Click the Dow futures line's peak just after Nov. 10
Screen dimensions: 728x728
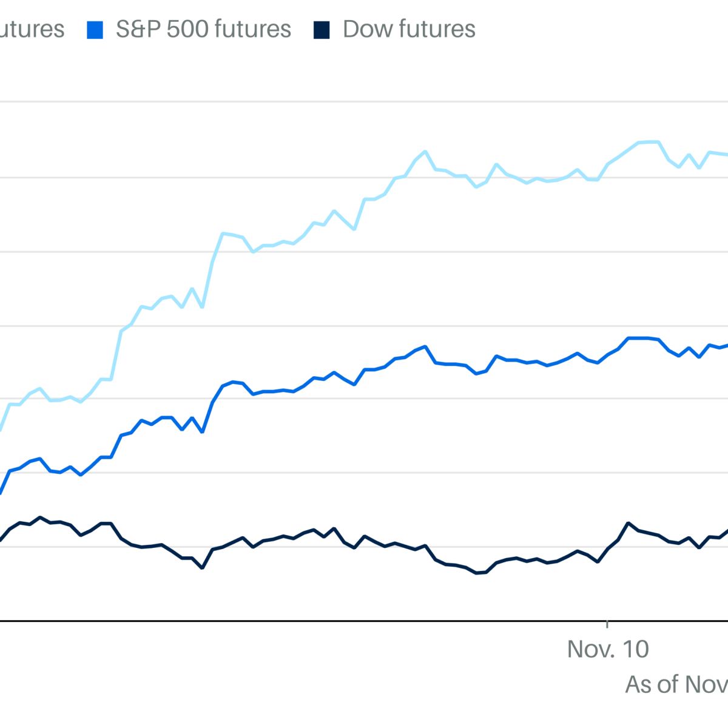click(628, 523)
